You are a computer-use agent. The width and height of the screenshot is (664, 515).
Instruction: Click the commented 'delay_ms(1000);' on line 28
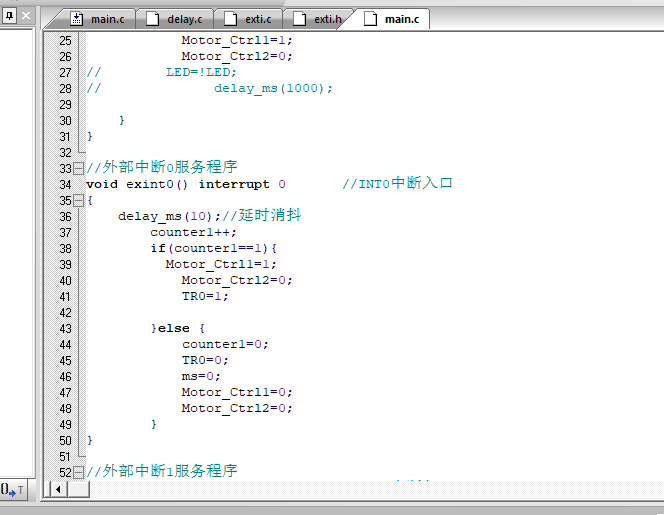[x=273, y=89]
